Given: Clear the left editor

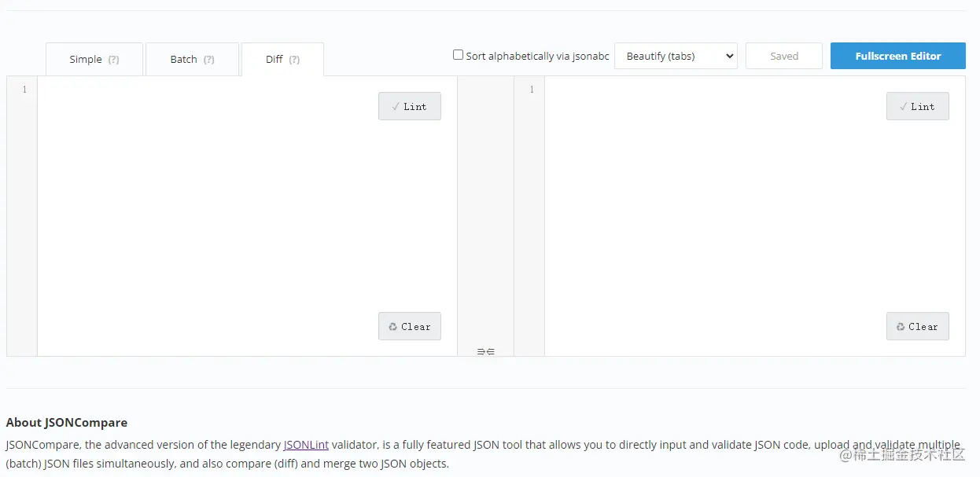Looking at the screenshot, I should [x=410, y=326].
